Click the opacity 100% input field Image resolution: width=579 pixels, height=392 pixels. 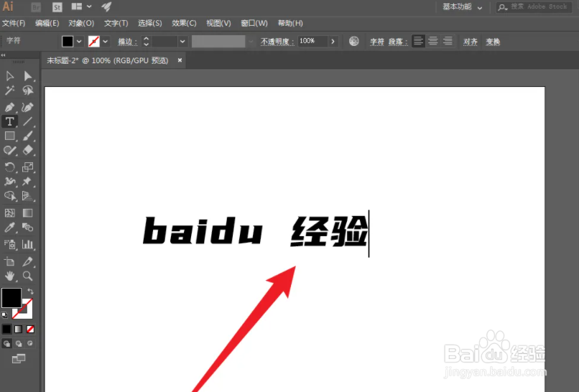tap(312, 41)
